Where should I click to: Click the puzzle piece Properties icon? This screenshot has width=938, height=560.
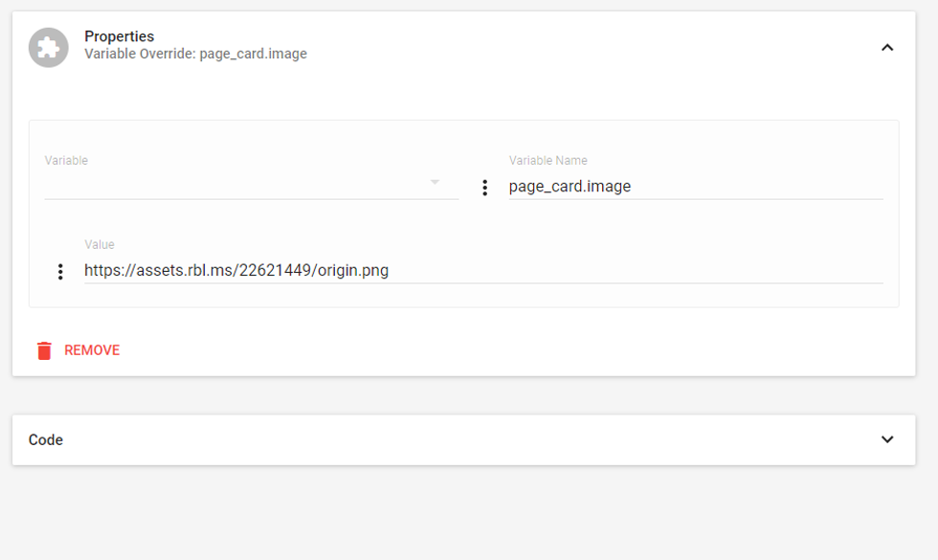(48, 47)
